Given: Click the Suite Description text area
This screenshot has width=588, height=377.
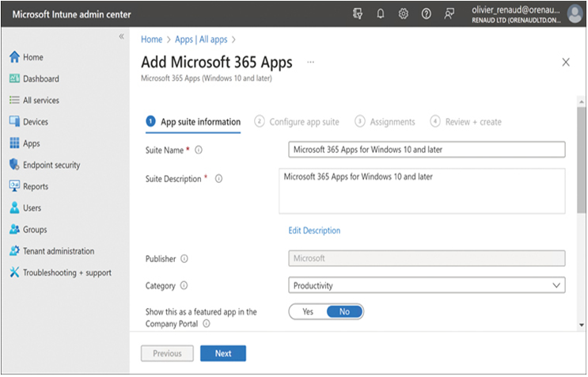Looking at the screenshot, I should pyautogui.click(x=422, y=192).
